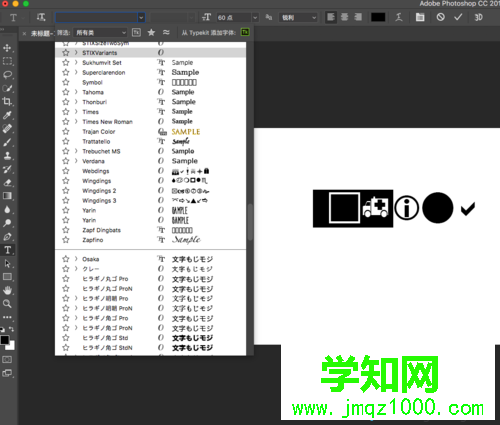Screen dimensions: 500x425
Task: Choose Zapf Dingbats from font list
Action: [150, 230]
